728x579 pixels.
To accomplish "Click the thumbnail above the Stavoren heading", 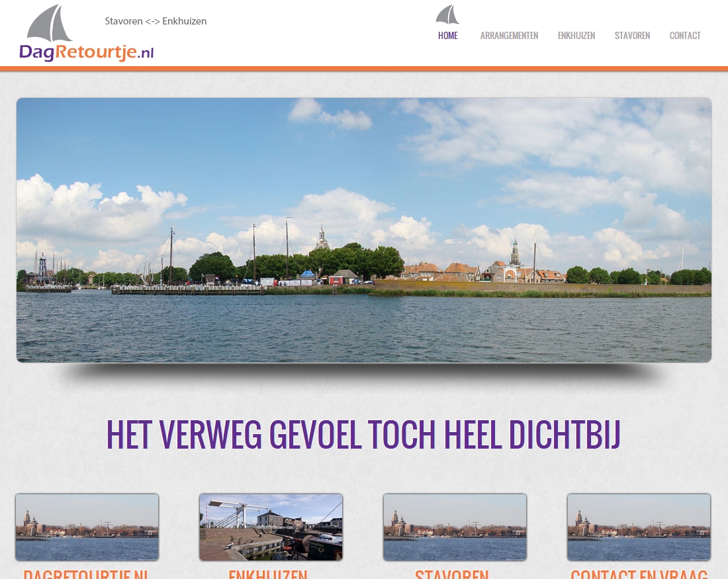I will [455, 527].
